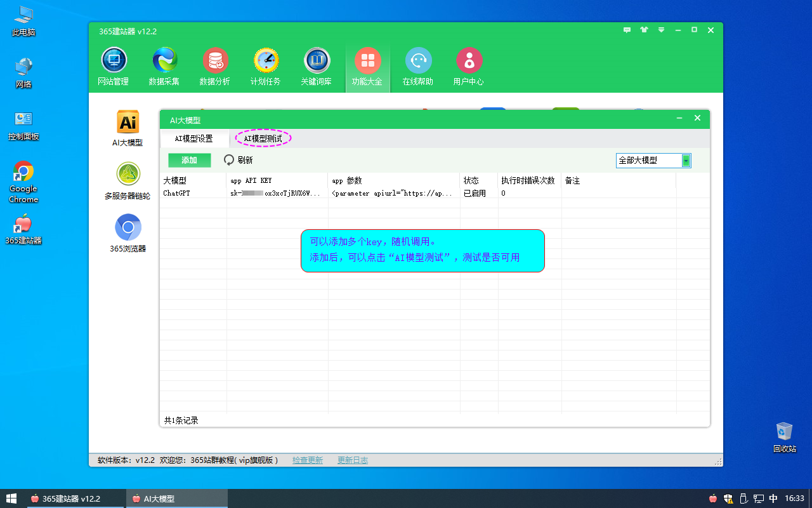Viewport: 812px width, 508px height.
Task: Select 功能大全 in the toolbar
Action: click(367, 67)
